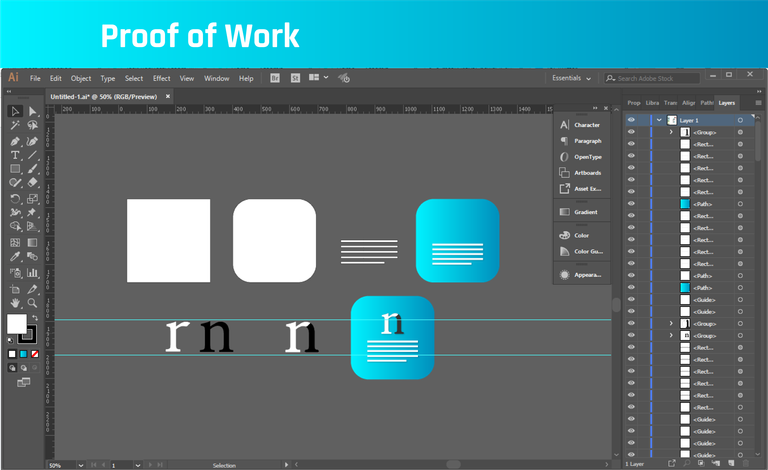Select the Artboard tool
Image resolution: width=768 pixels, height=470 pixels.
pyautogui.click(x=15, y=289)
